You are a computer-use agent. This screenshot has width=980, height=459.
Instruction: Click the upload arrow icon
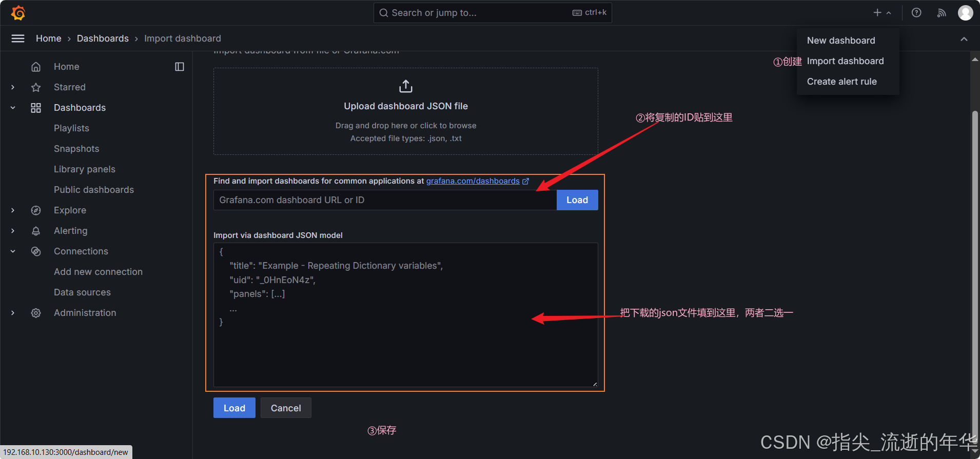[x=406, y=86]
